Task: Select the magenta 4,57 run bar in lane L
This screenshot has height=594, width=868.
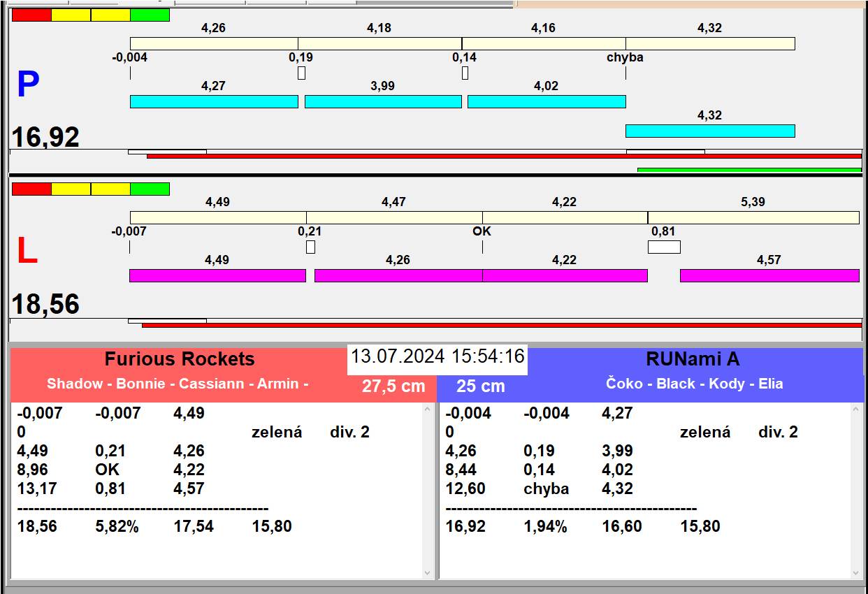Action: pos(769,275)
